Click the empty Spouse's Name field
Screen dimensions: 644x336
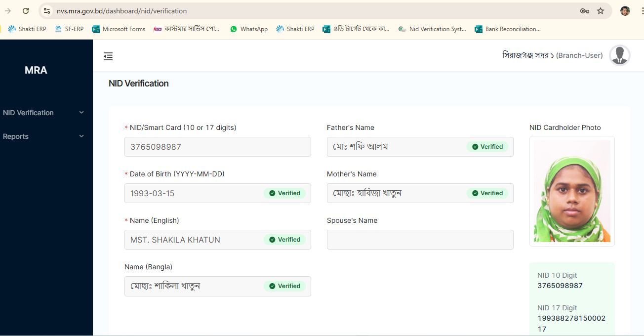tap(420, 240)
